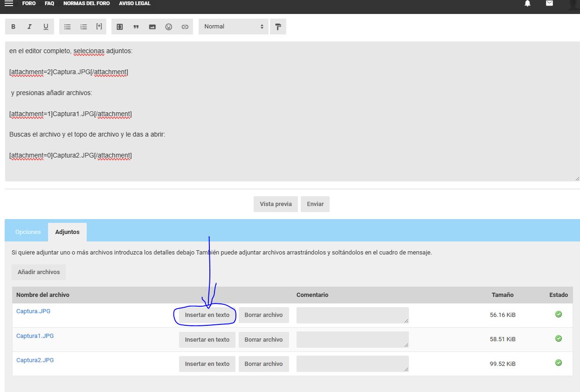Open Normas del Foro in navigation bar
This screenshot has width=580, height=392.
coord(86,3)
